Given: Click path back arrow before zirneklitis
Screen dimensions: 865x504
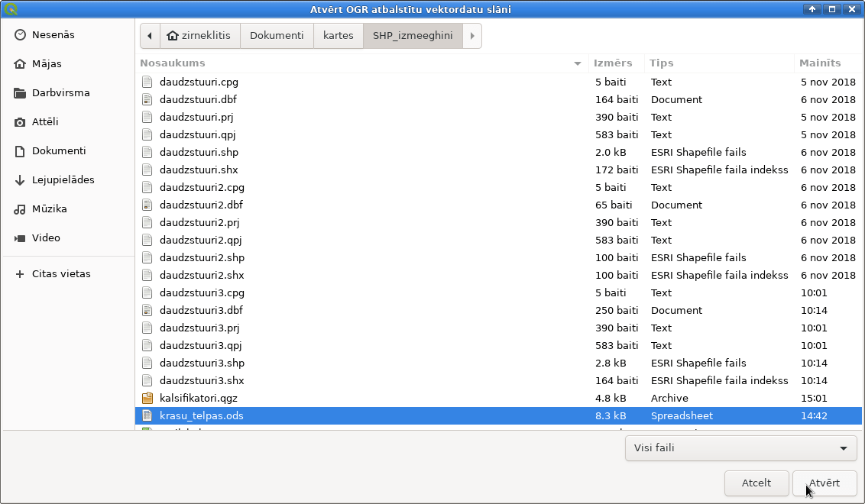Looking at the screenshot, I should coord(150,36).
